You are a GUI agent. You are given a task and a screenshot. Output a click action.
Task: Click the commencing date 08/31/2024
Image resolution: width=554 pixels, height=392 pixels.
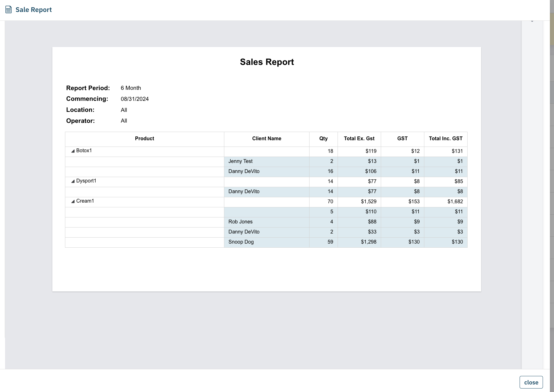click(135, 99)
